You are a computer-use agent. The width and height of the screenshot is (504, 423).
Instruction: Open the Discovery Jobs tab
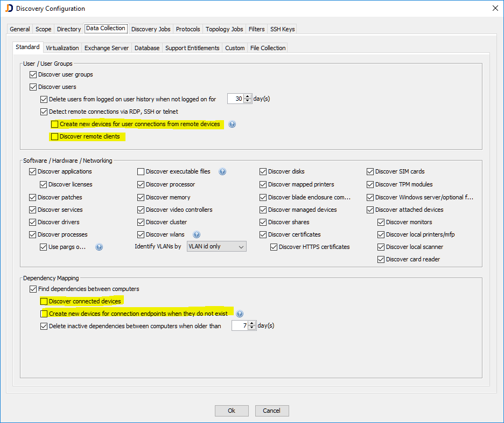(x=151, y=29)
